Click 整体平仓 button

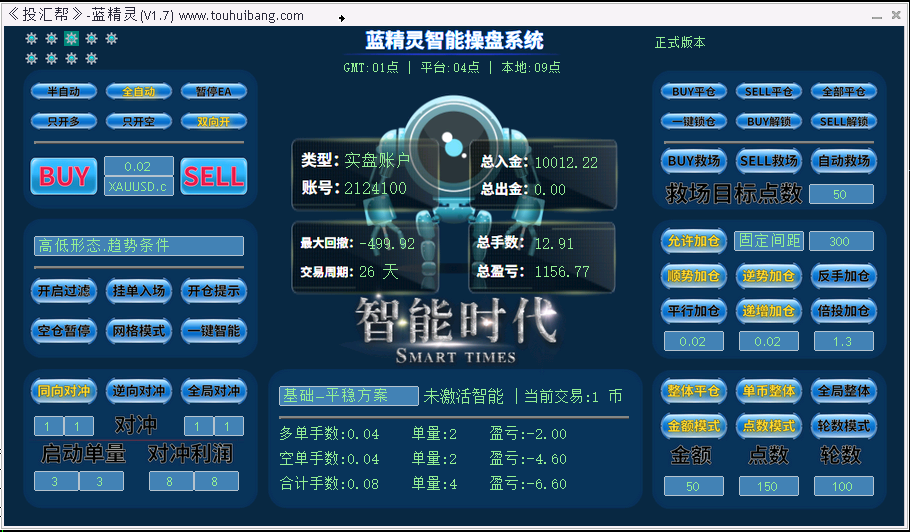pyautogui.click(x=694, y=391)
